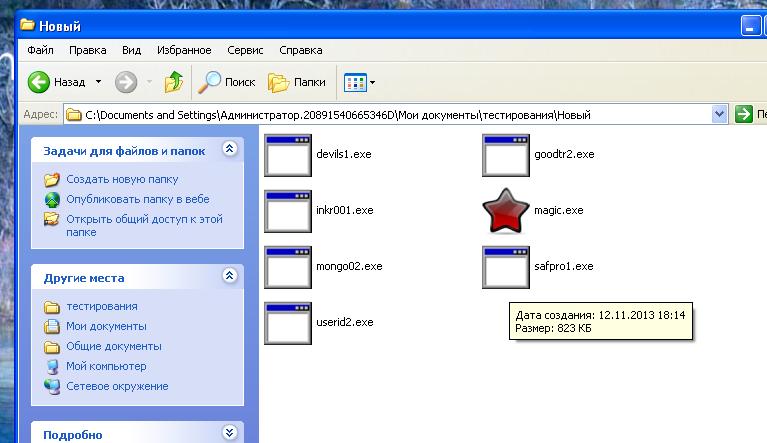The width and height of the screenshot is (767, 443).
Task: Click the Поиск search toolbar button
Action: tap(227, 82)
